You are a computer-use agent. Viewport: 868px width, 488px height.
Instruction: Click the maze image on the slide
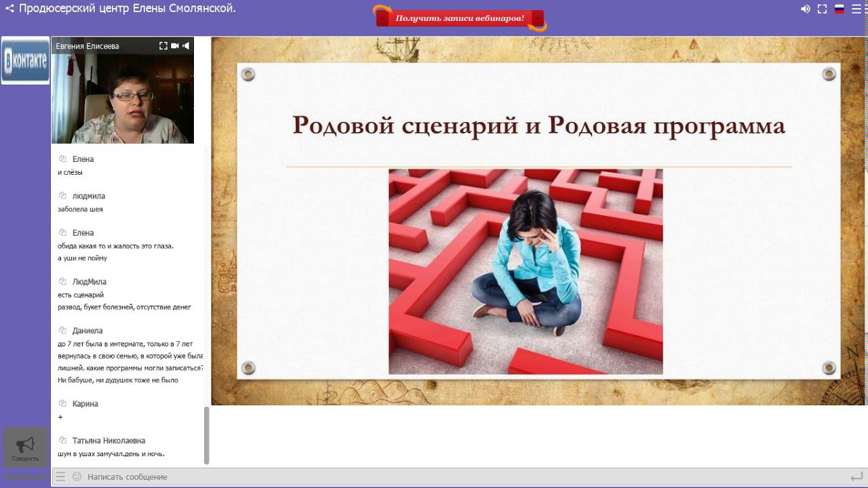pyautogui.click(x=526, y=271)
